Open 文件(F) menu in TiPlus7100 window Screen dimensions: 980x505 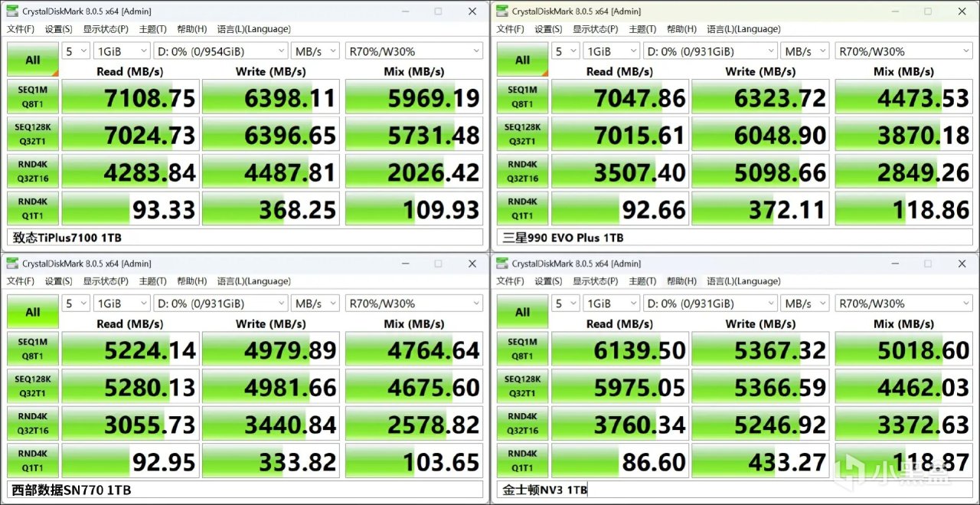click(x=21, y=29)
